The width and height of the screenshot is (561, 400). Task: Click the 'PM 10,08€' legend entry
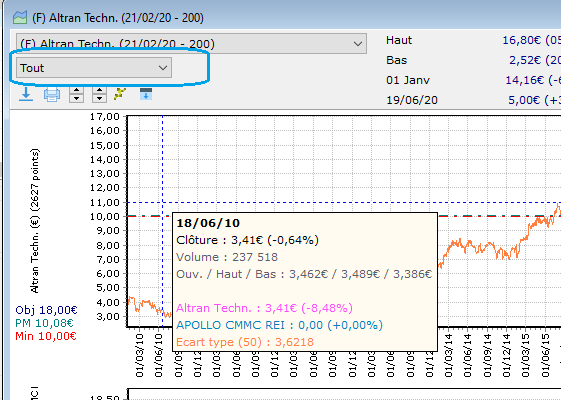(x=44, y=323)
